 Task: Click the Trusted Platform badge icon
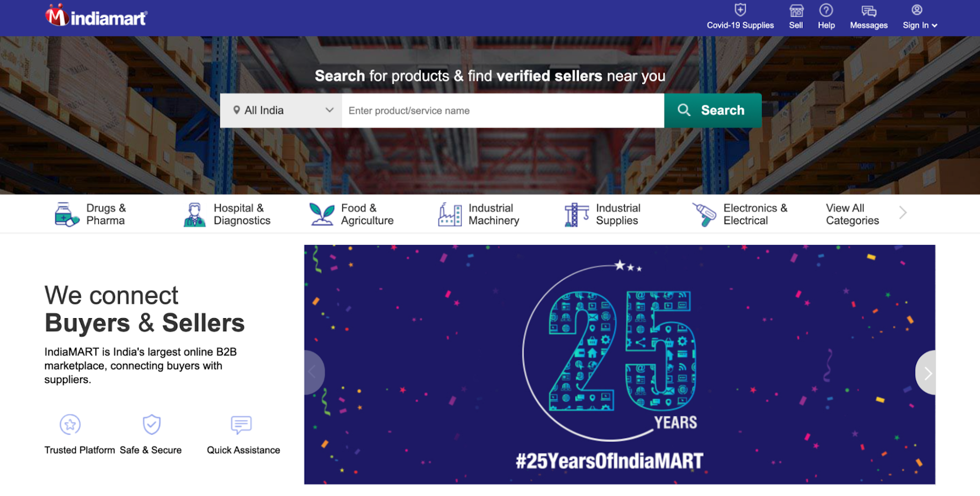coord(71,425)
